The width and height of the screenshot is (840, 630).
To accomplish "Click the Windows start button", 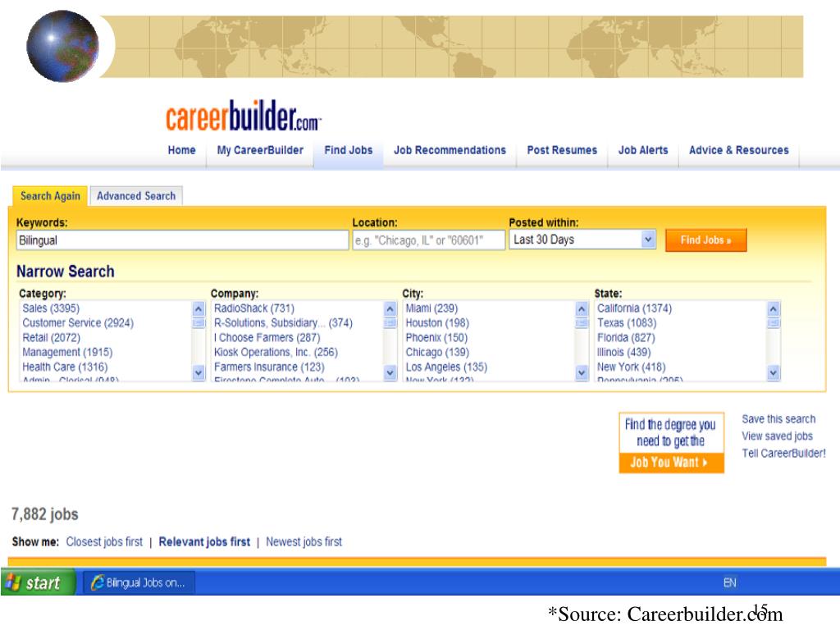I will 38,582.
